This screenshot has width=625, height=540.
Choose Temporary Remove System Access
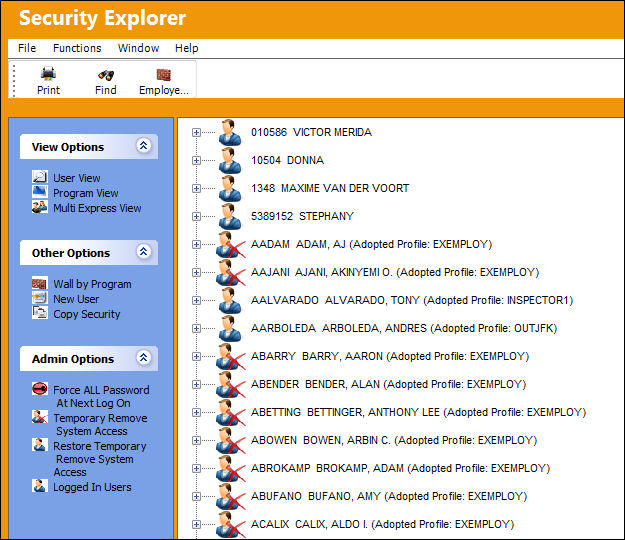[100, 424]
